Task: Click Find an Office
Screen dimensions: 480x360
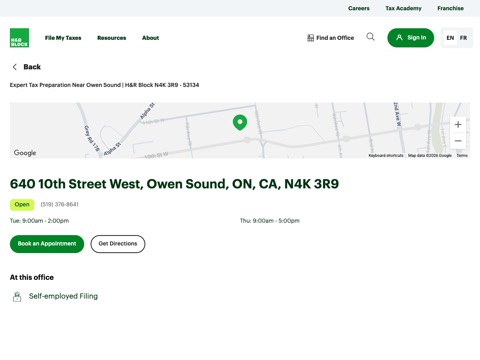Action: click(x=330, y=38)
